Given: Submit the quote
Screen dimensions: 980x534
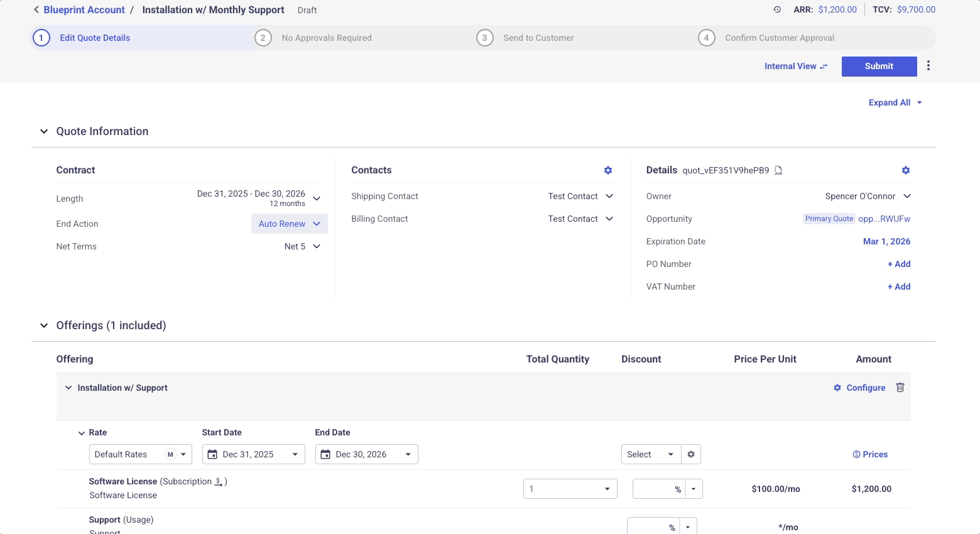Looking at the screenshot, I should [879, 66].
